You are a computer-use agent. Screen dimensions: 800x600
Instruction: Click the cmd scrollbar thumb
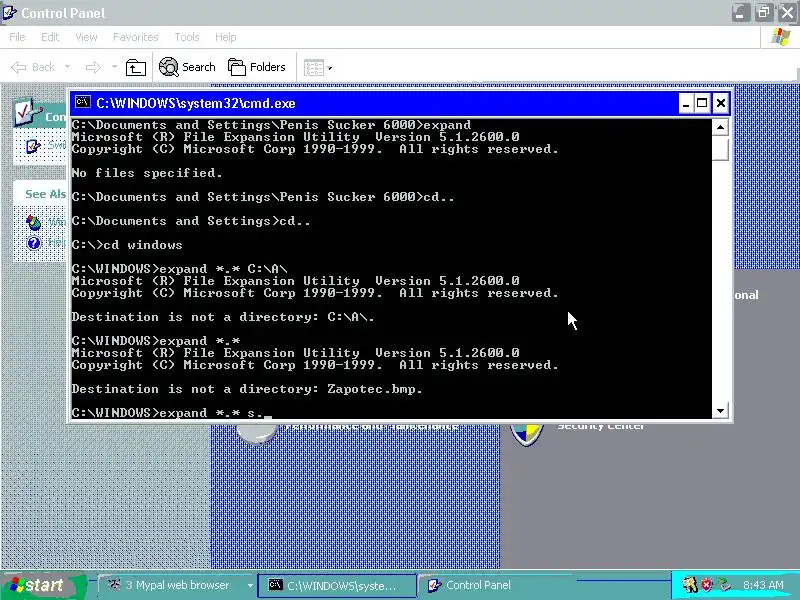click(x=720, y=148)
